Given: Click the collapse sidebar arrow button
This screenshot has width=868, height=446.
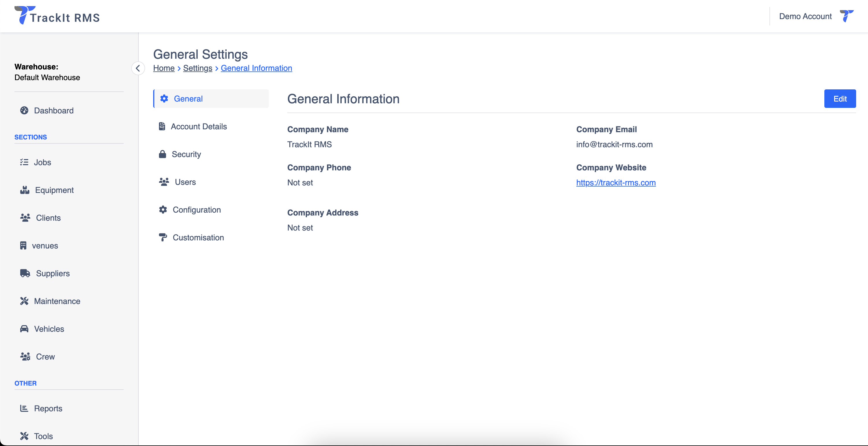Looking at the screenshot, I should tap(138, 68).
